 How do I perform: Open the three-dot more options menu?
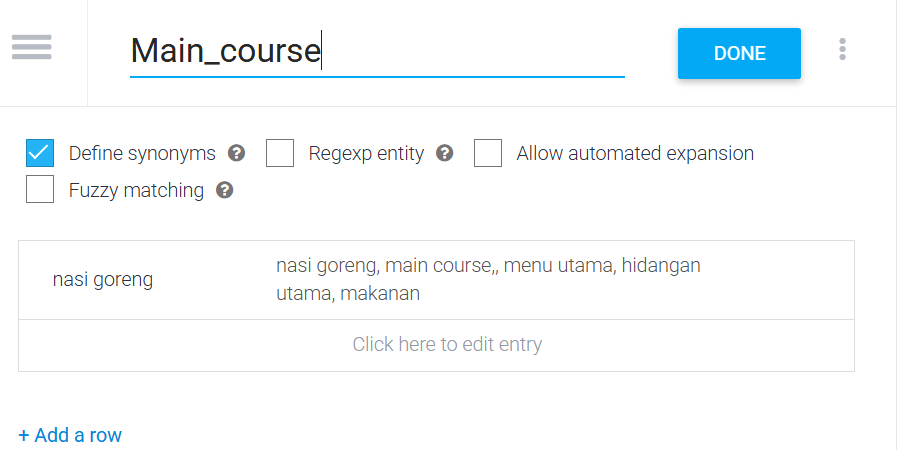tap(843, 49)
